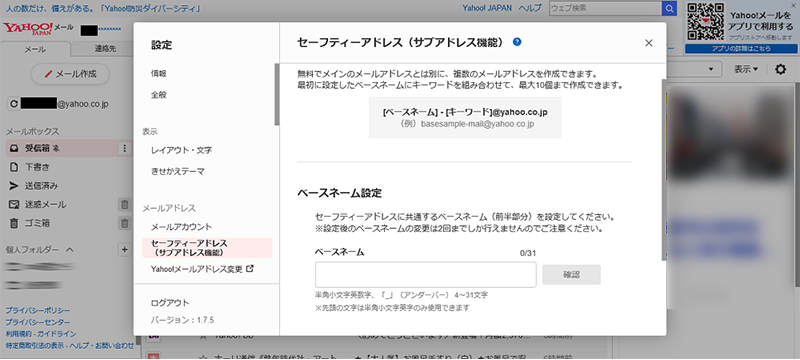Click the web search magnifier button
Image resolution: width=800 pixels, height=360 pixels.
(x=669, y=9)
